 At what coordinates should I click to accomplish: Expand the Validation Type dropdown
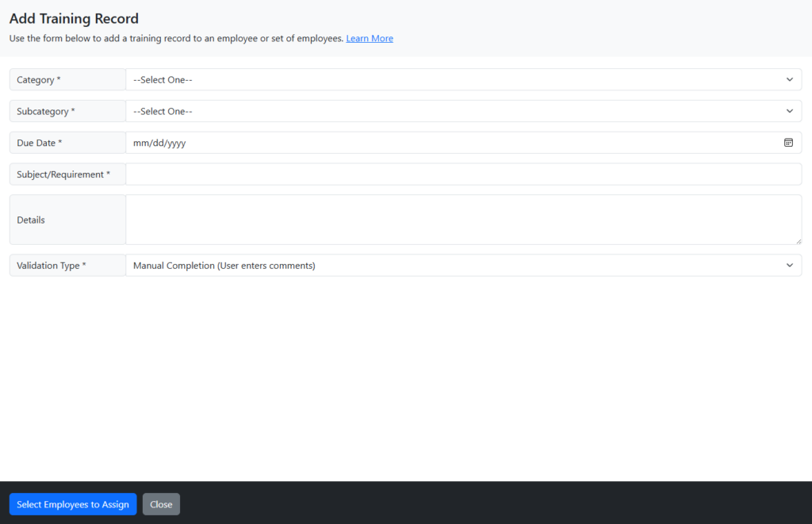(x=463, y=266)
